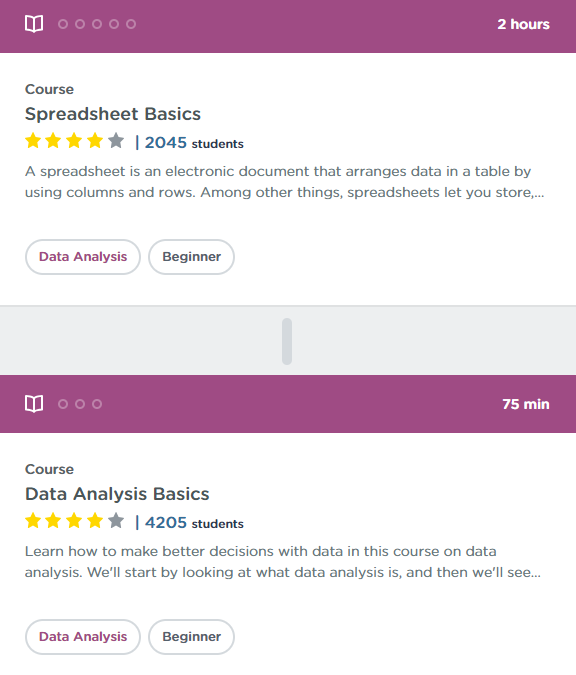Image resolution: width=576 pixels, height=675 pixels.
Task: Click the book icon on Data Analysis Basics card
Action: (x=34, y=404)
